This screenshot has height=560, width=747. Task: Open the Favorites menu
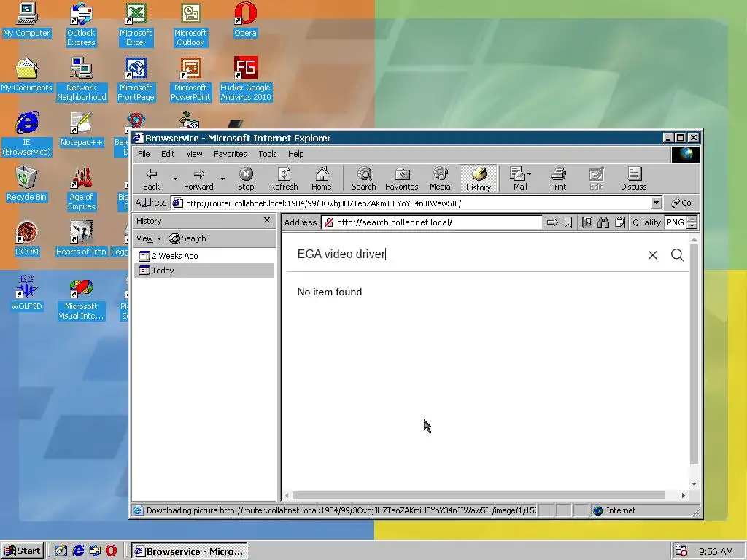[230, 155]
